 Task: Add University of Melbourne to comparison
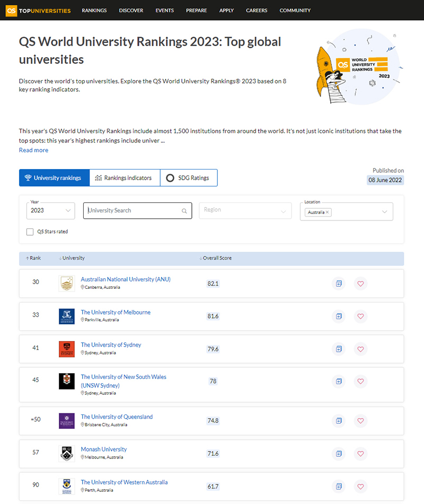(x=339, y=316)
